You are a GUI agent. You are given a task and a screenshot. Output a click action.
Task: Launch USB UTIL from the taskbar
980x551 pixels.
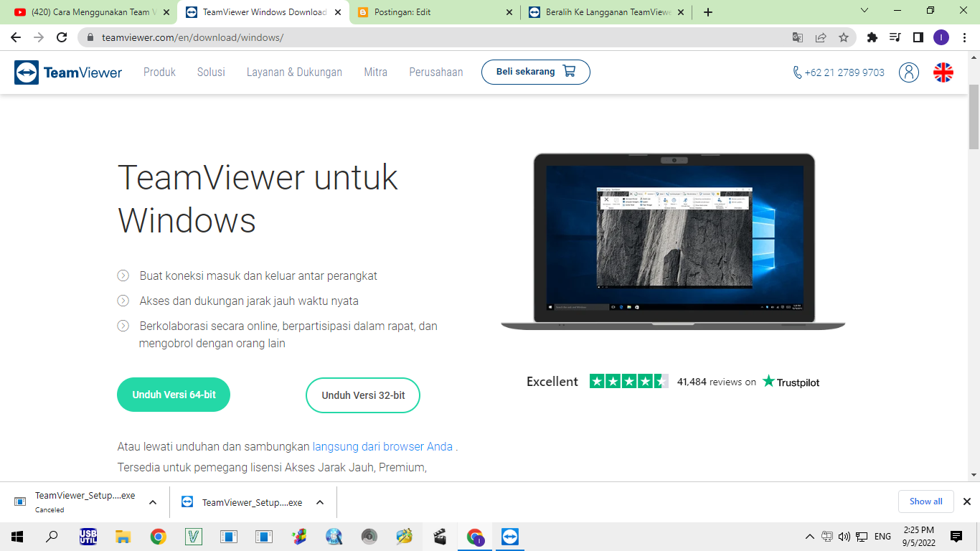pos(88,536)
